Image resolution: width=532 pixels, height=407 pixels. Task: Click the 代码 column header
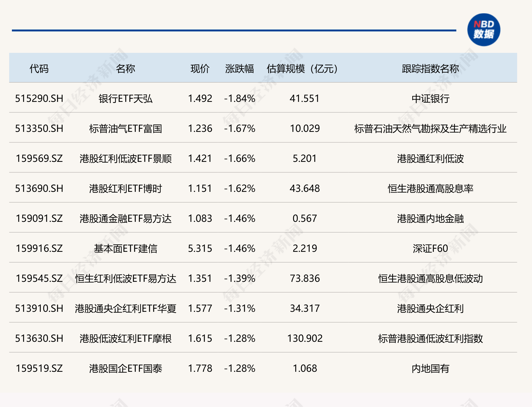click(x=39, y=69)
